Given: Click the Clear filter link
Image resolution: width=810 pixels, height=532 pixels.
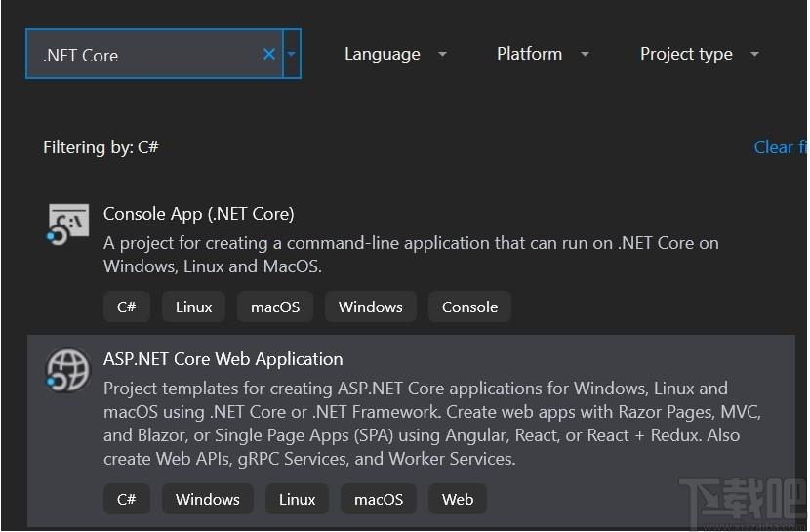Looking at the screenshot, I should [x=780, y=147].
